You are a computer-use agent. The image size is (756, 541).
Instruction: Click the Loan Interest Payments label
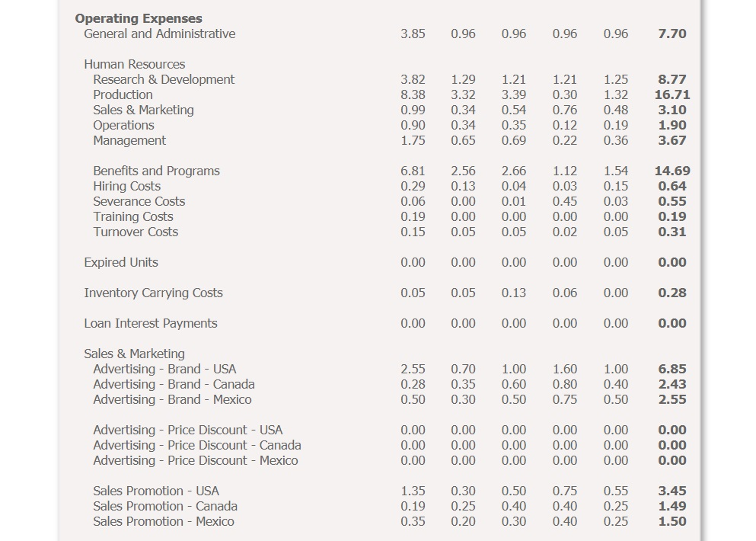tap(150, 323)
